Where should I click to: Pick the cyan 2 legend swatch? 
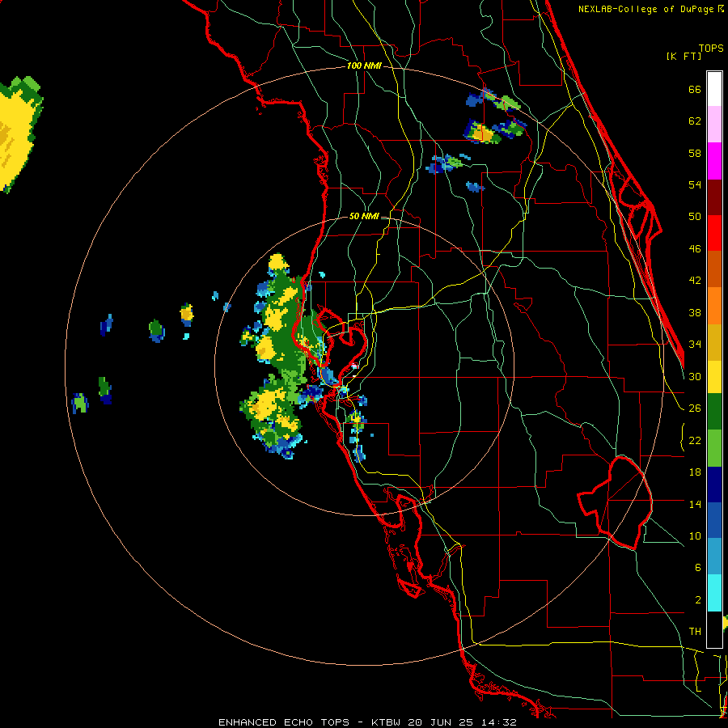pos(714,593)
